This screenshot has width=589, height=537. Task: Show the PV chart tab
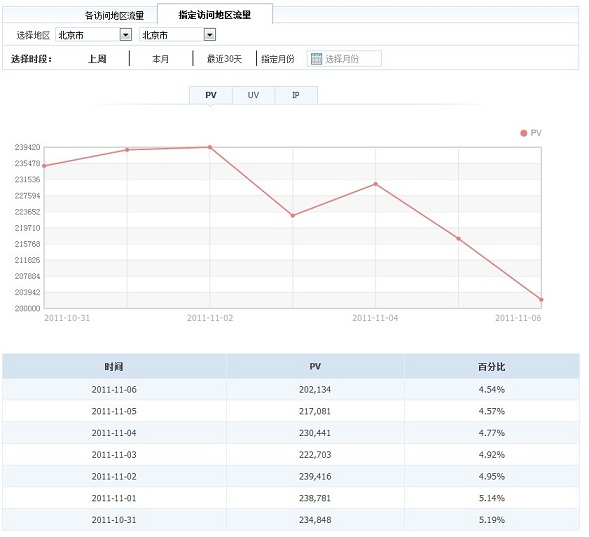(x=211, y=95)
